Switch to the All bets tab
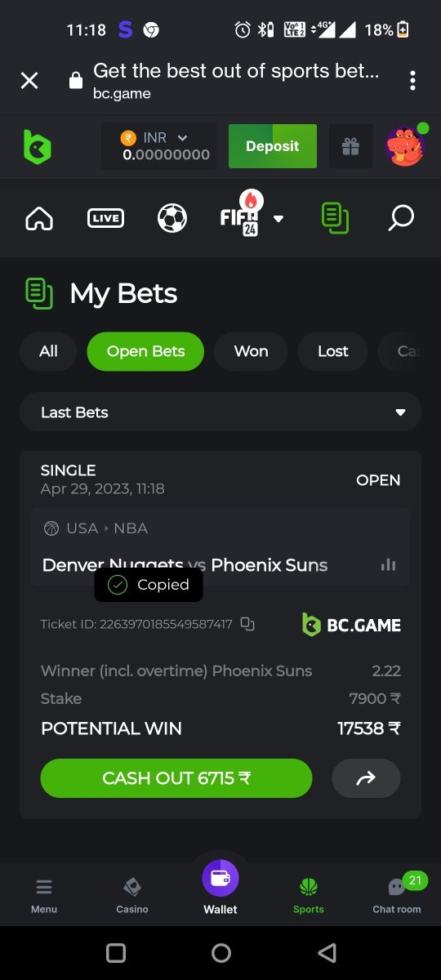This screenshot has height=980, width=441. point(48,351)
